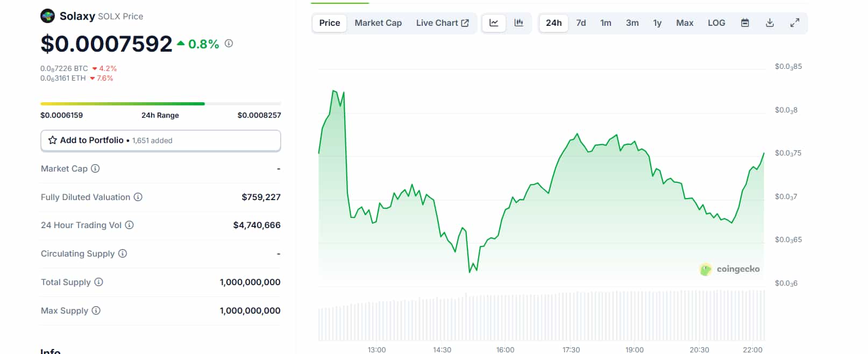The height and width of the screenshot is (354, 868).
Task: Click the ETH price 0.0₆3161 text
Action: (x=63, y=78)
